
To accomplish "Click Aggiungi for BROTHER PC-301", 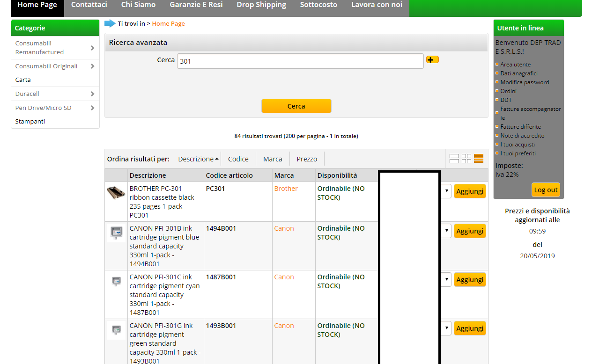I will [470, 191].
